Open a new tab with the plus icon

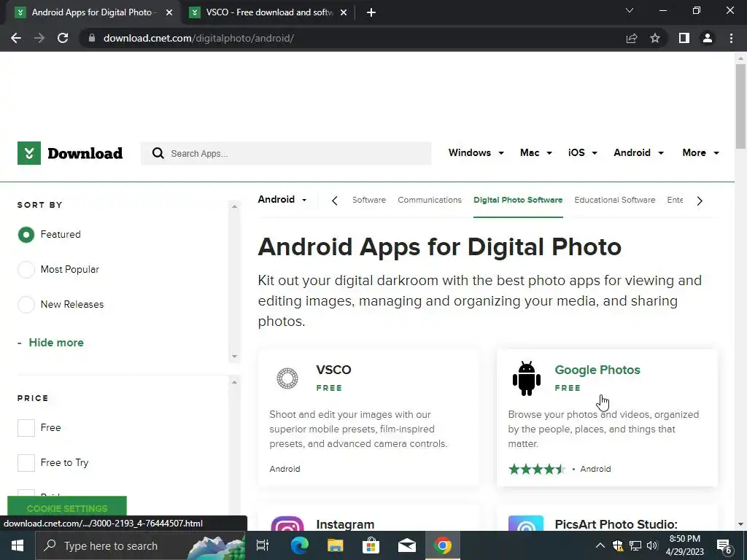(371, 12)
